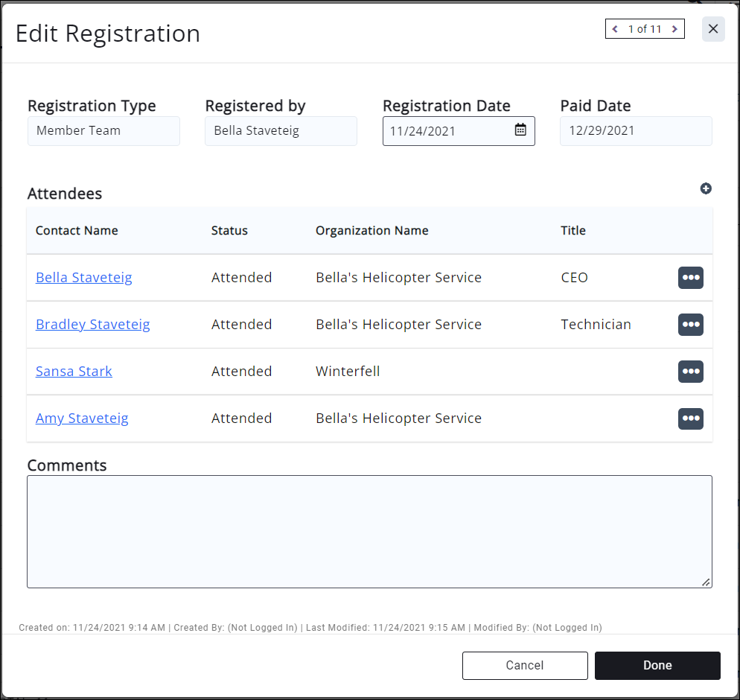This screenshot has height=700, width=740.
Task: Open options menu for Bradley Staveteig
Action: click(690, 325)
